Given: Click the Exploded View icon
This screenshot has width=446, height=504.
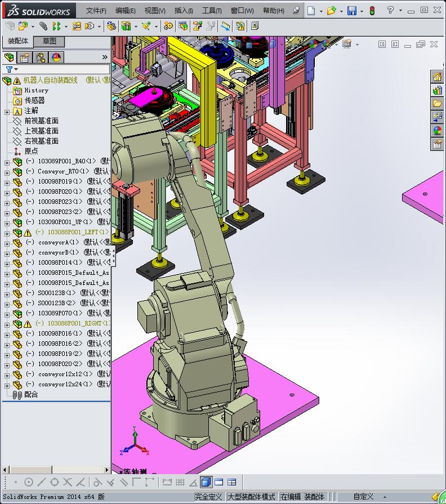Looking at the screenshot, I should click(197, 26).
